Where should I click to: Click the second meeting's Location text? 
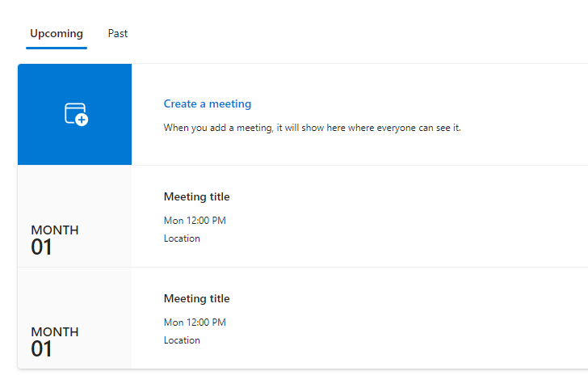pyautogui.click(x=182, y=340)
